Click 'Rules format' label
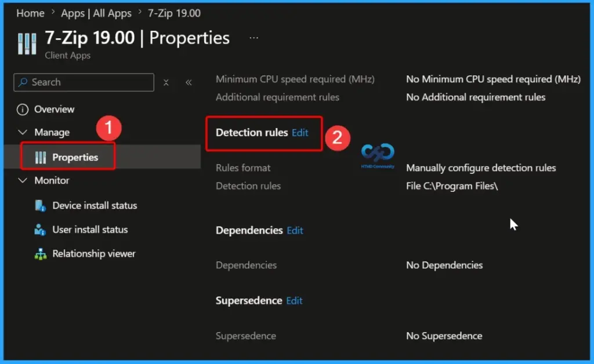The width and height of the screenshot is (594, 364). coord(243,168)
